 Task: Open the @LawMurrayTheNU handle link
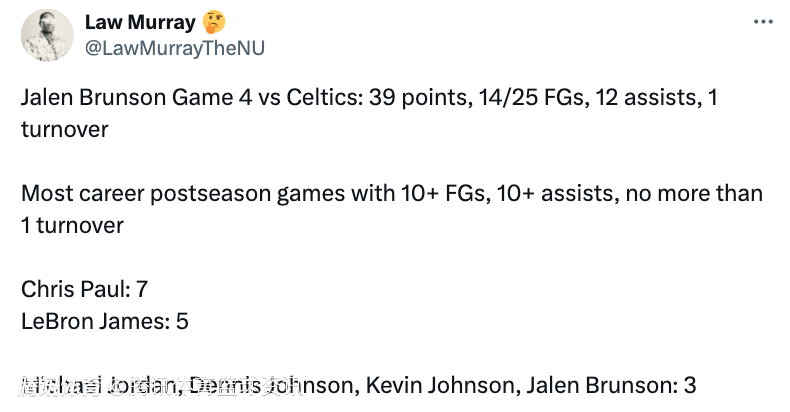tap(174, 48)
